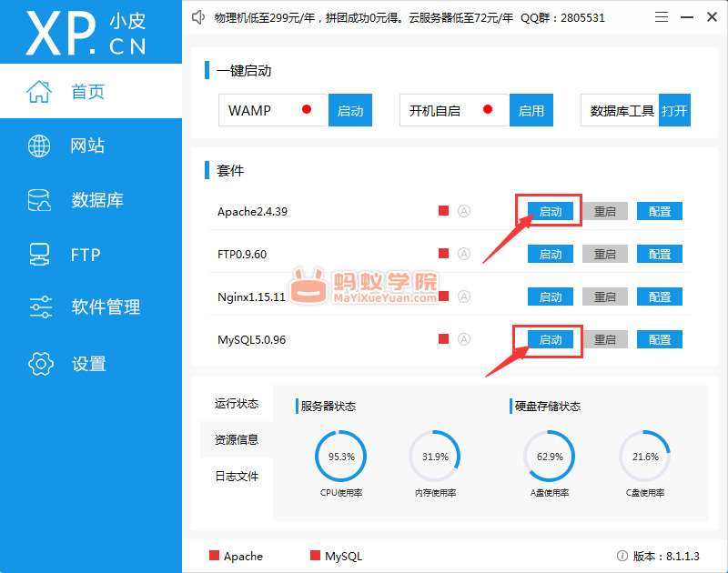
Task: Click the C盘使用率 21.6% gauge
Action: 645,456
